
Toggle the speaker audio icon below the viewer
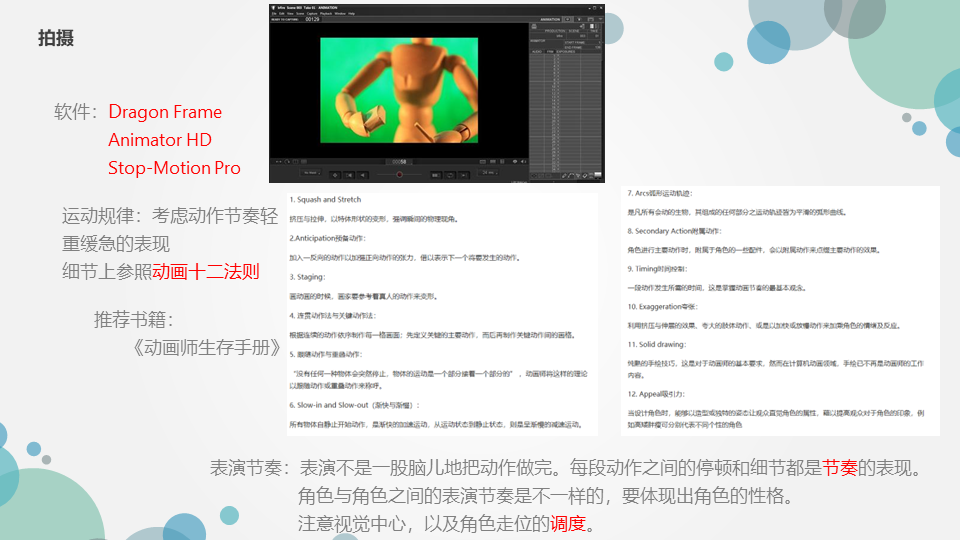click(523, 162)
